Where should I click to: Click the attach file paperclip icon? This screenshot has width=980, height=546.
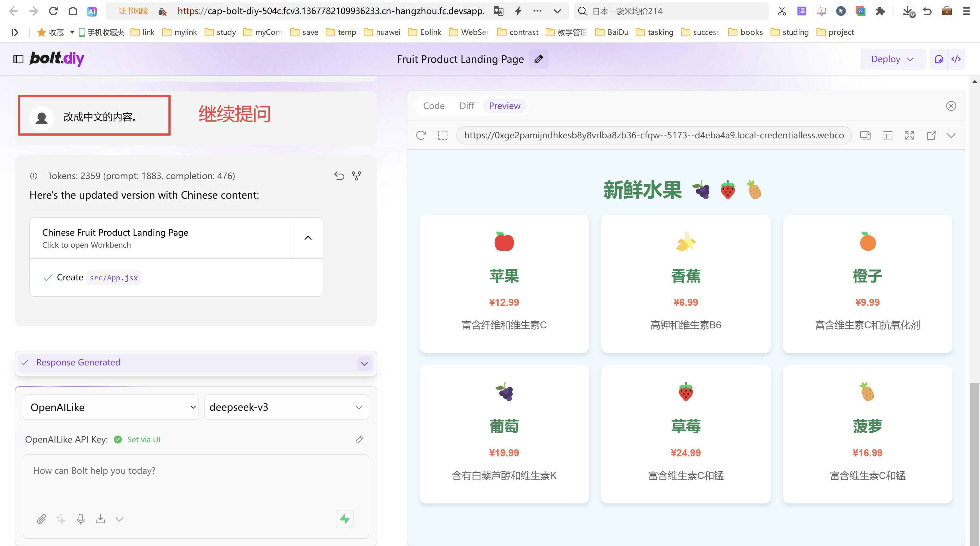point(41,519)
